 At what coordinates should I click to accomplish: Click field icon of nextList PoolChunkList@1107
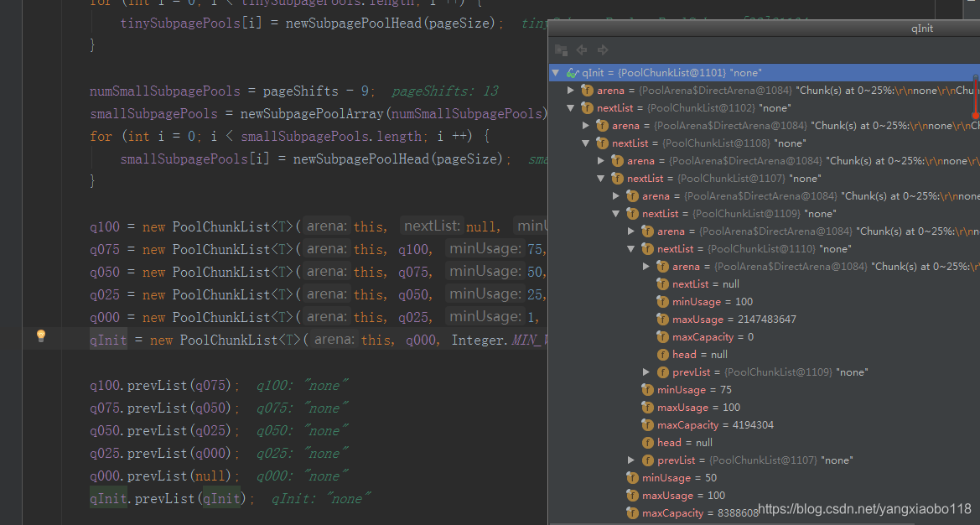(618, 178)
